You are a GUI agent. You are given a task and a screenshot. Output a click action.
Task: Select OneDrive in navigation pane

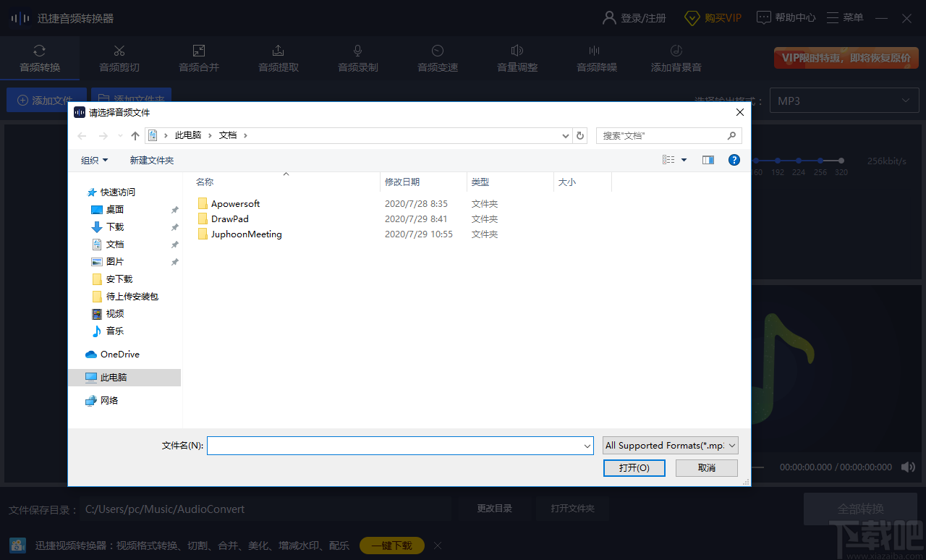tap(112, 355)
